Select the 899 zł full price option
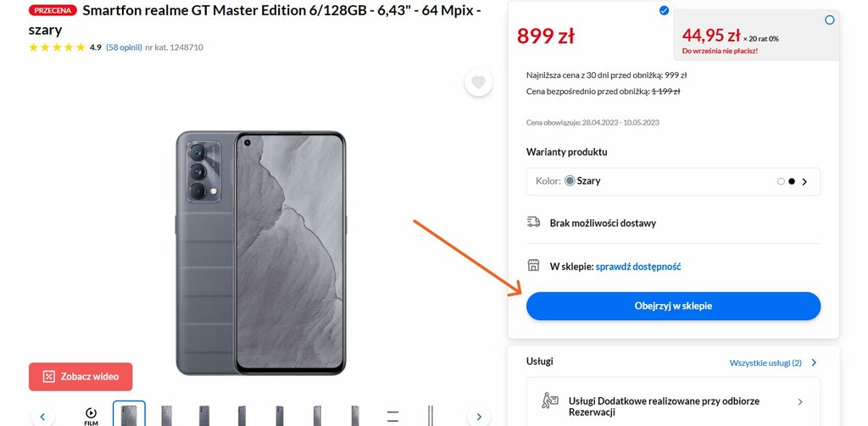 (664, 10)
